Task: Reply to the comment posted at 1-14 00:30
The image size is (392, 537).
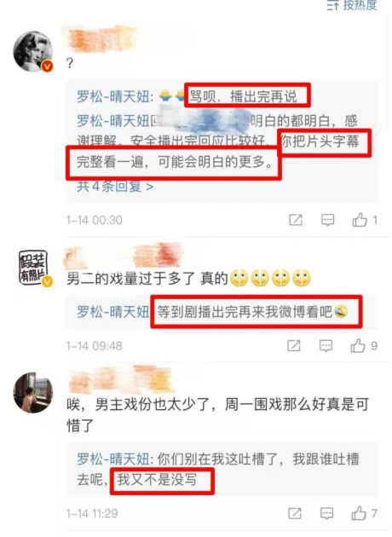Action: 327,220
